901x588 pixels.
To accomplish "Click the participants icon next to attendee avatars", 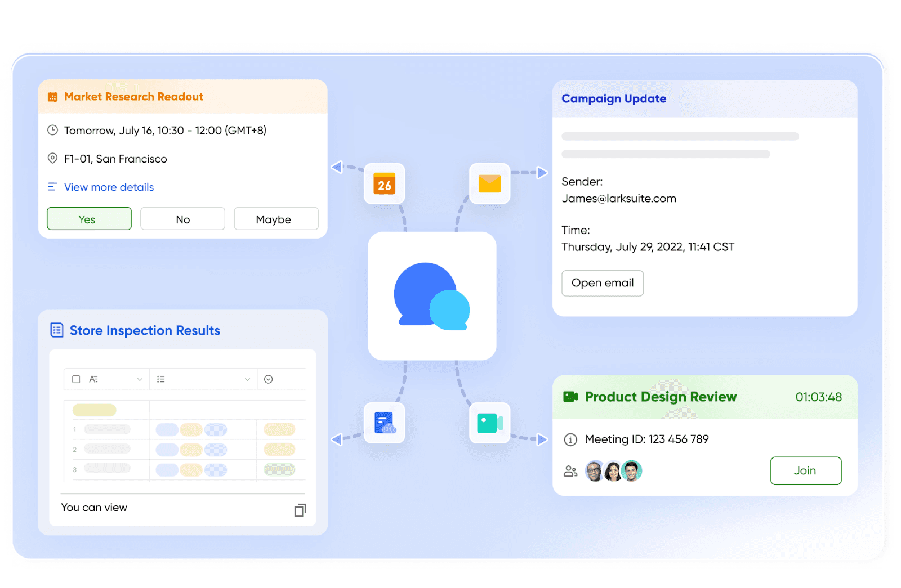I will (x=570, y=471).
